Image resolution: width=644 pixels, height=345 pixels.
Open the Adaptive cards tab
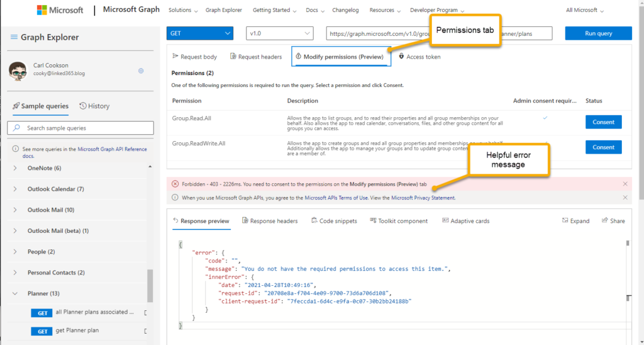point(466,221)
